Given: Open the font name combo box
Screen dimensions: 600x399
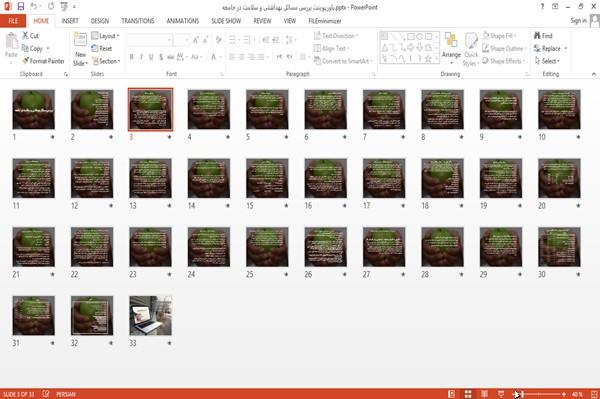Looking at the screenshot, I should (x=150, y=40).
